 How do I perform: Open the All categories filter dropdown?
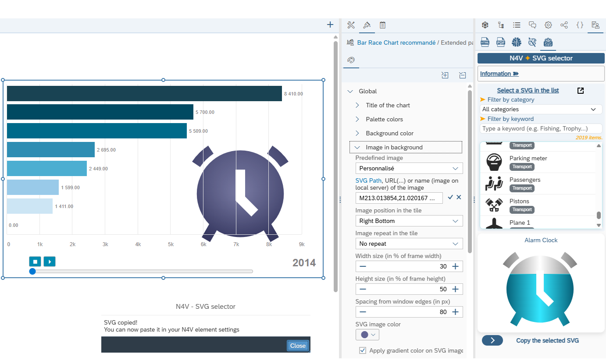pos(541,110)
